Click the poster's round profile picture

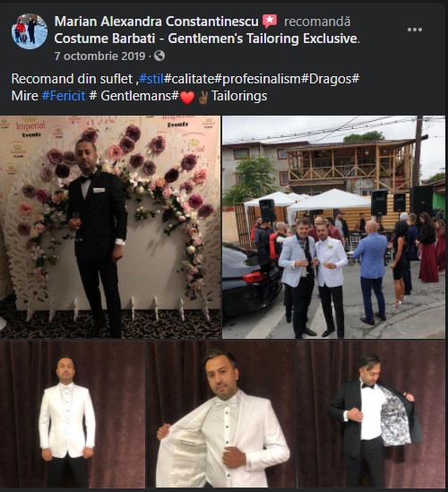click(30, 31)
